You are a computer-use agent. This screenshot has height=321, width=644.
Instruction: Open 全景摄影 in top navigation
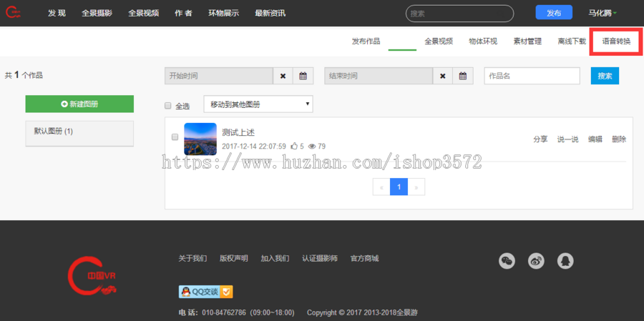pos(97,13)
